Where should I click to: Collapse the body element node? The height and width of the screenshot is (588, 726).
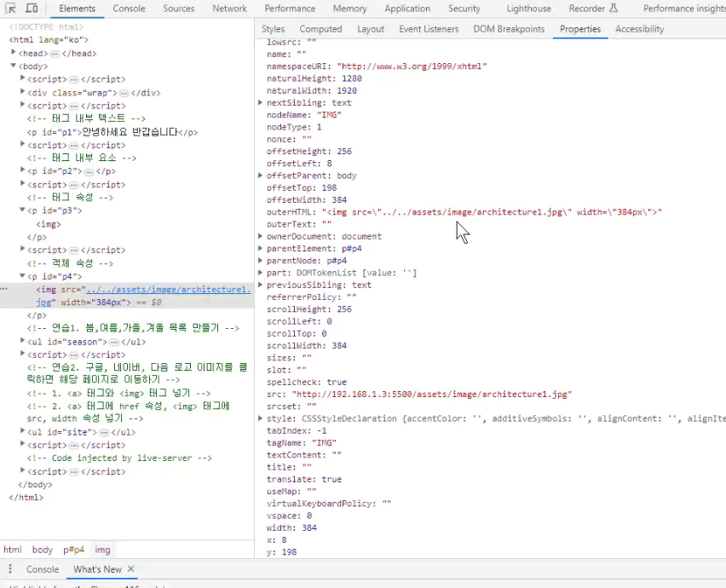tap(14, 66)
